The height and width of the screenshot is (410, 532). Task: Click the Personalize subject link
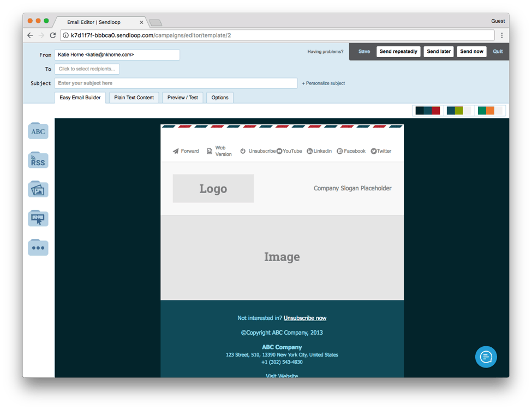[324, 83]
